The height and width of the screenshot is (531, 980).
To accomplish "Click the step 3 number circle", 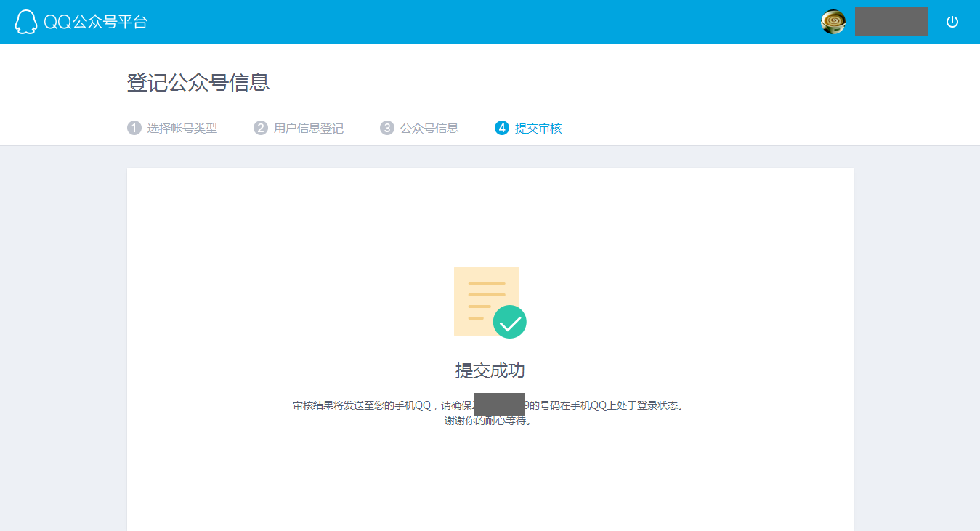I will click(386, 129).
